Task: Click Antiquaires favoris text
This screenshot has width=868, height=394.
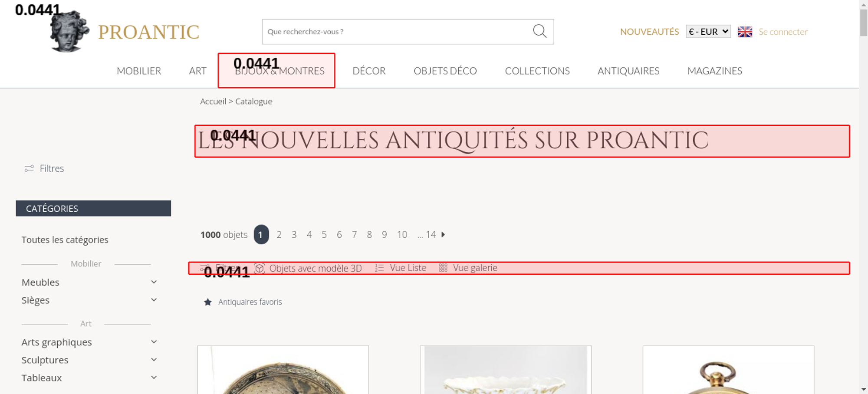Action: tap(250, 302)
